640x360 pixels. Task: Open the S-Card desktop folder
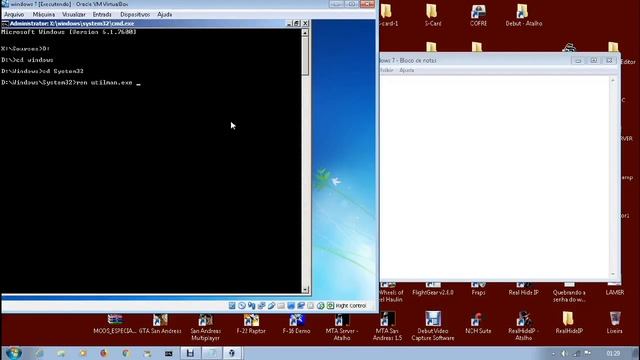pos(433,15)
